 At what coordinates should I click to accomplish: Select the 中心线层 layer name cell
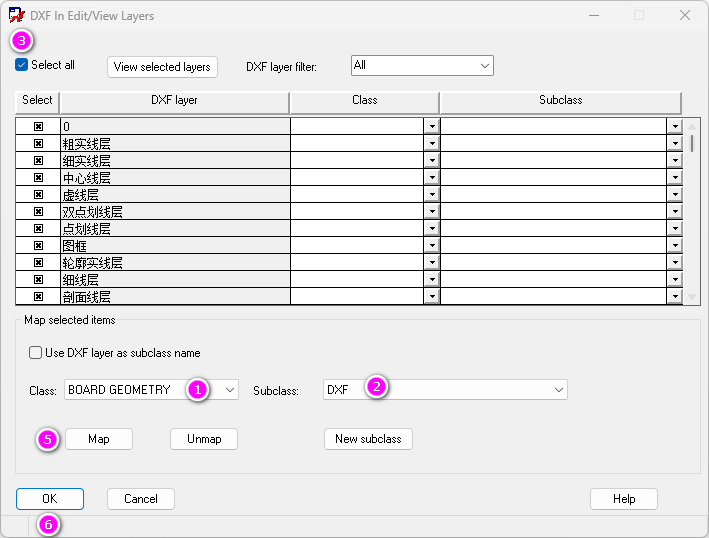pos(175,178)
